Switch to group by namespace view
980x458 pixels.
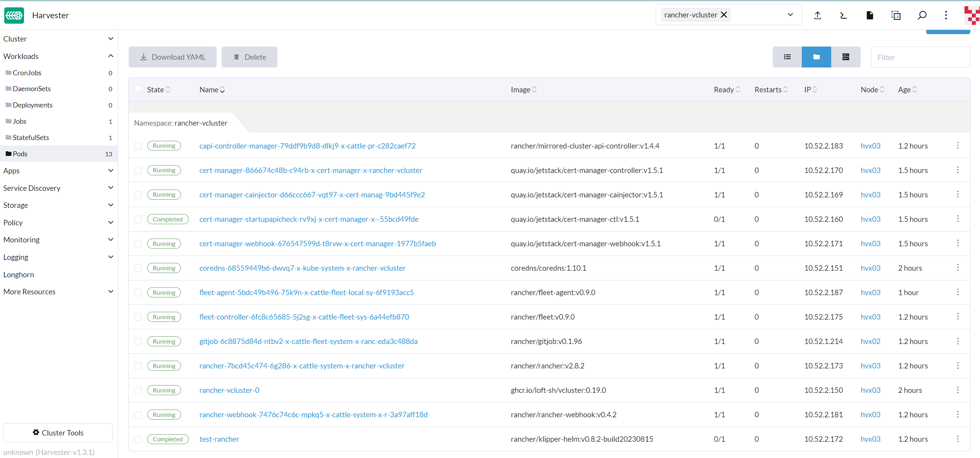[x=816, y=57]
